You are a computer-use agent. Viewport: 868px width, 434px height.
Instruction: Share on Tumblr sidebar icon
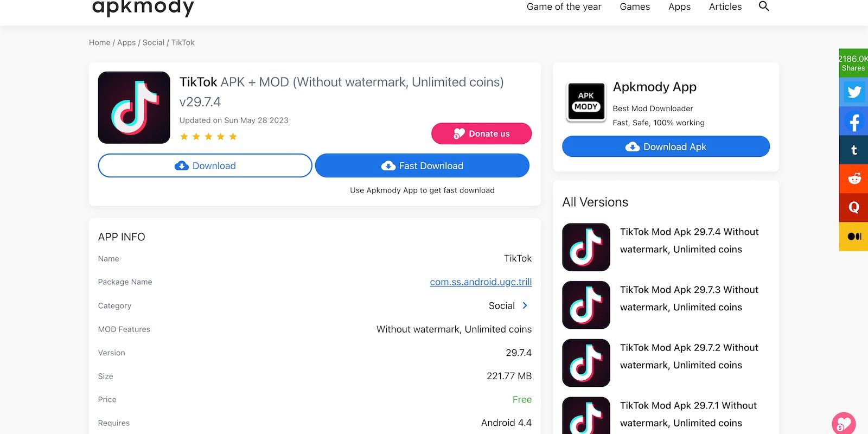click(x=854, y=150)
